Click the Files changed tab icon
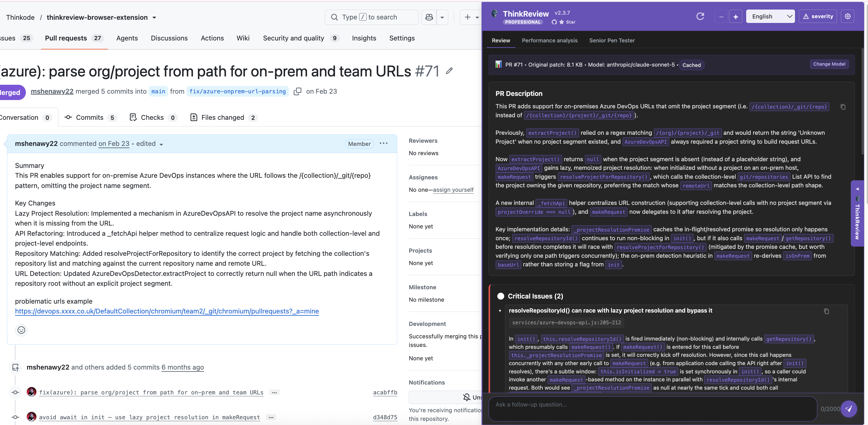This screenshot has height=425, width=868. tap(194, 117)
